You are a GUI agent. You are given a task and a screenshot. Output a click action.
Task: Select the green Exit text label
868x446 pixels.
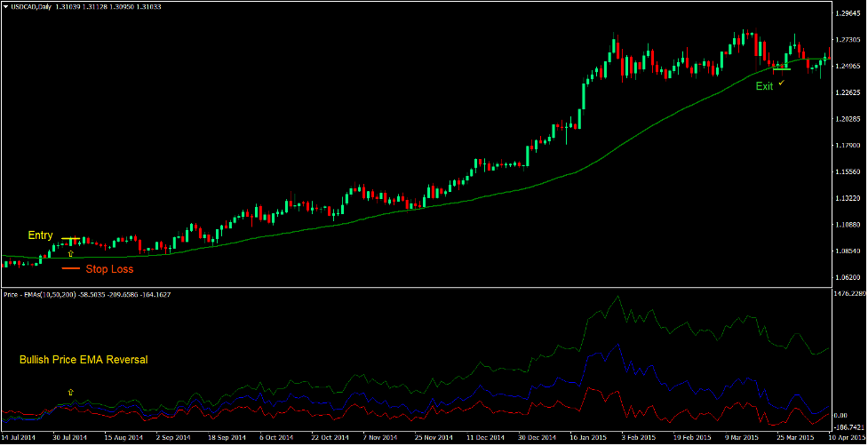click(x=764, y=86)
